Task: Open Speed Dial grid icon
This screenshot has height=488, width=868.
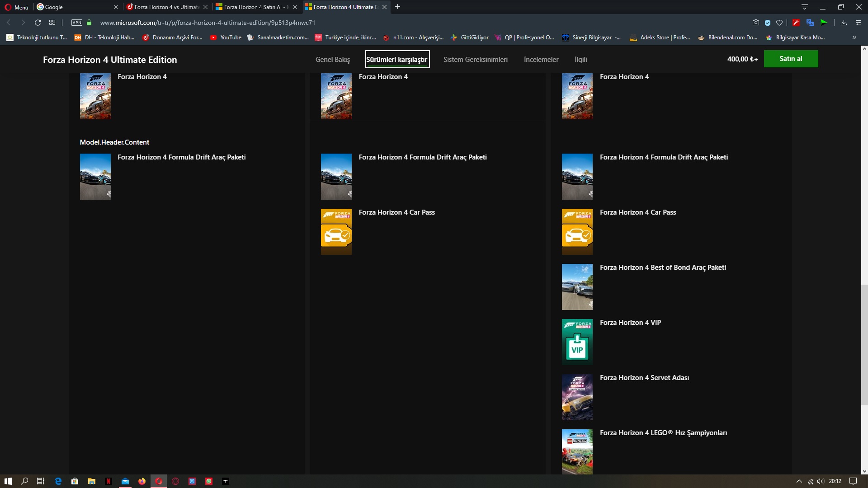Action: coord(52,23)
